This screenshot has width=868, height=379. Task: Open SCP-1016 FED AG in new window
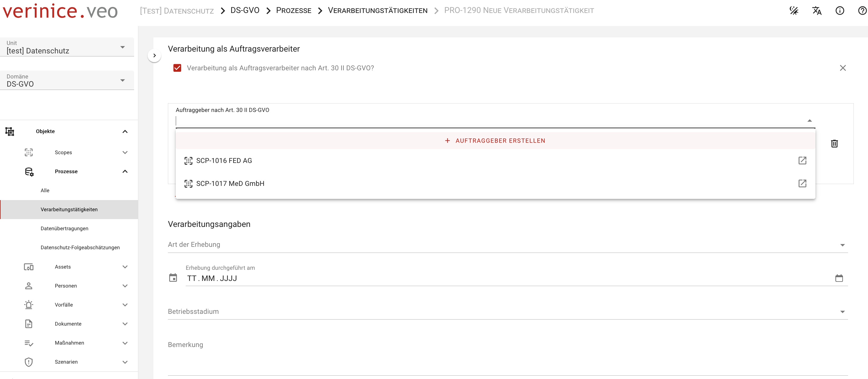pyautogui.click(x=802, y=161)
